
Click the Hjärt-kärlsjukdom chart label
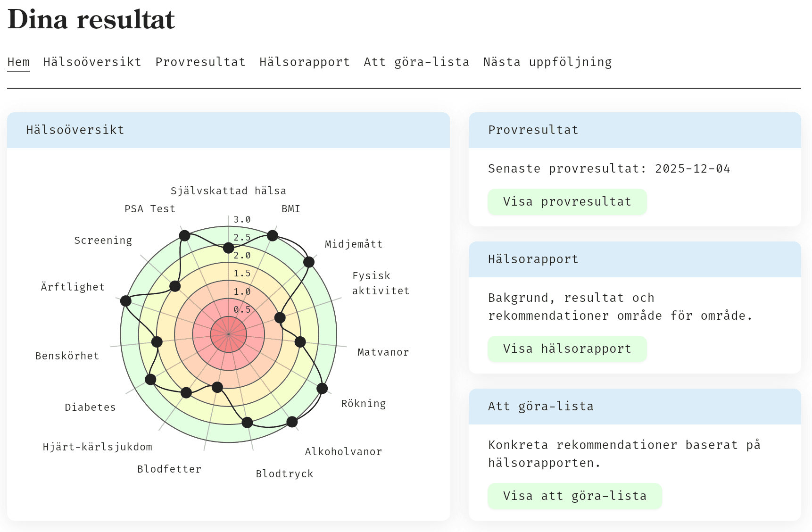[x=98, y=447]
